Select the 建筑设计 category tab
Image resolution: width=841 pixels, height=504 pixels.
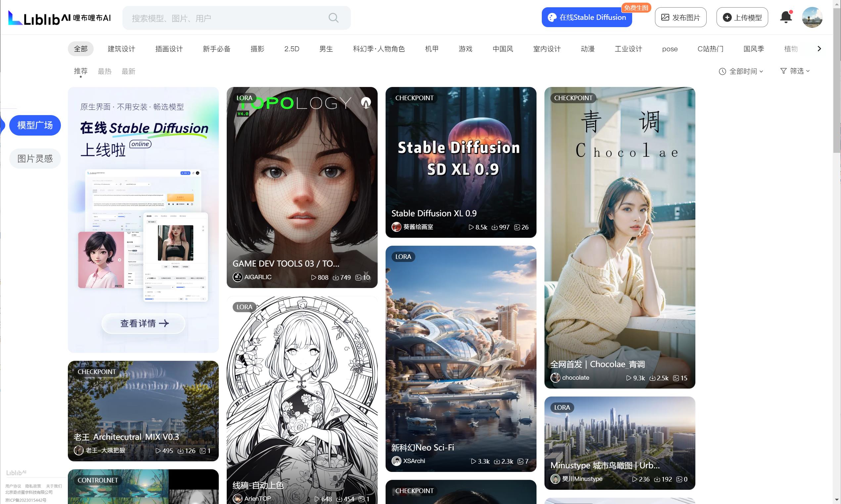pyautogui.click(x=121, y=49)
